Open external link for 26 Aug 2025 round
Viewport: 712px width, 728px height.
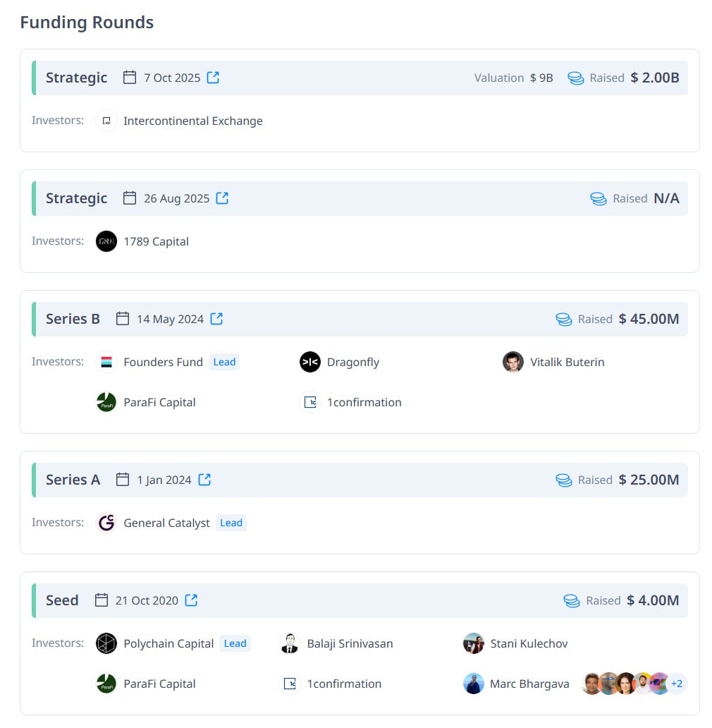(x=222, y=198)
